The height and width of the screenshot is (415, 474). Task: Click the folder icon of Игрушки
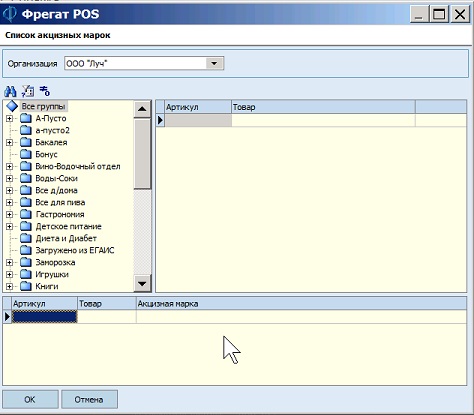coord(26,274)
